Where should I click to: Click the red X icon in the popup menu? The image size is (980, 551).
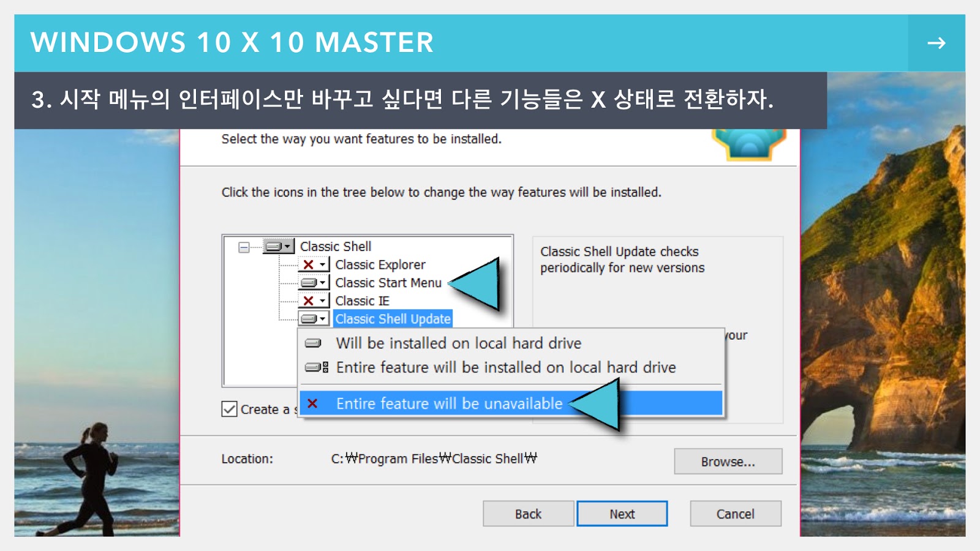(x=312, y=403)
